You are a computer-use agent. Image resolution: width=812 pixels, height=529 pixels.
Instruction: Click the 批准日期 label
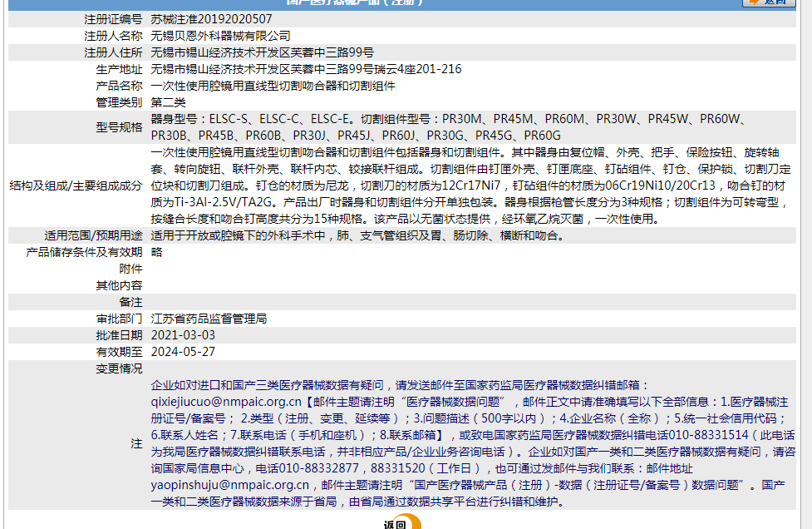tap(119, 334)
